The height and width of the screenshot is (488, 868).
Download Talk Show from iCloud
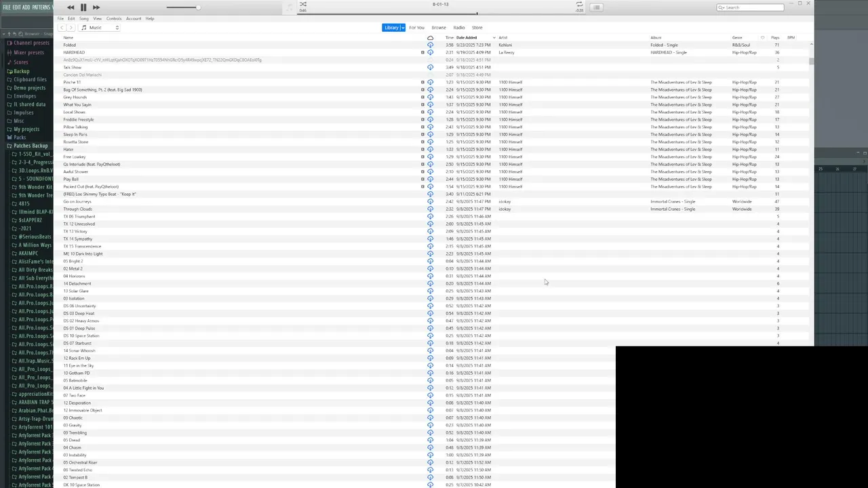pos(430,67)
